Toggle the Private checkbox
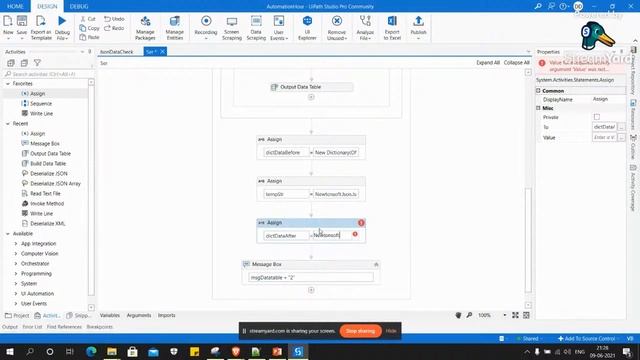The height and width of the screenshot is (360, 640). tap(597, 117)
